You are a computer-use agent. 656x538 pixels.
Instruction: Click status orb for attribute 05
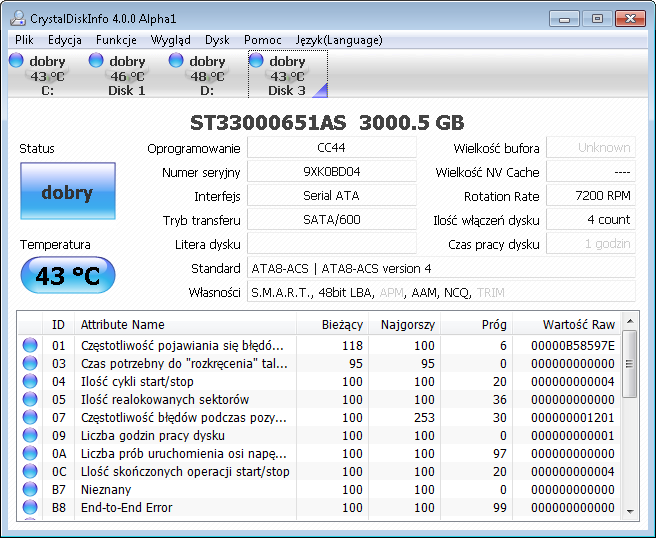coord(30,399)
